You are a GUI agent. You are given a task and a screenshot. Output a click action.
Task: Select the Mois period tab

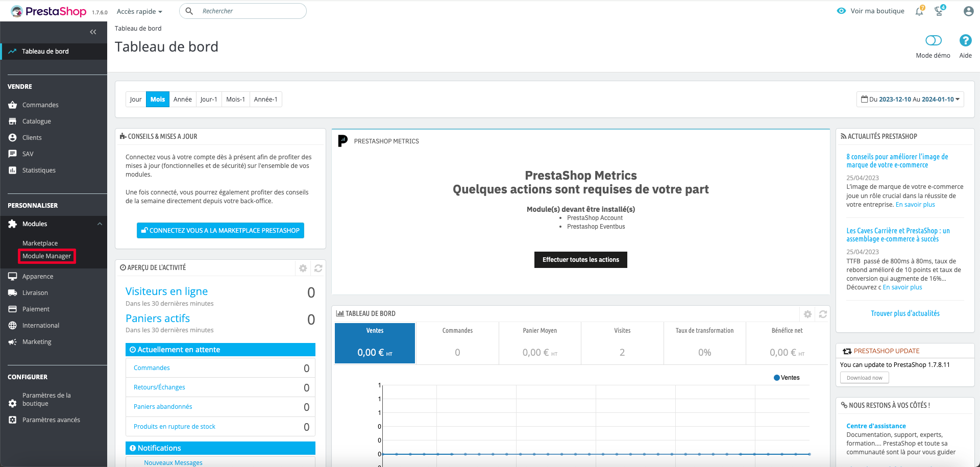158,99
